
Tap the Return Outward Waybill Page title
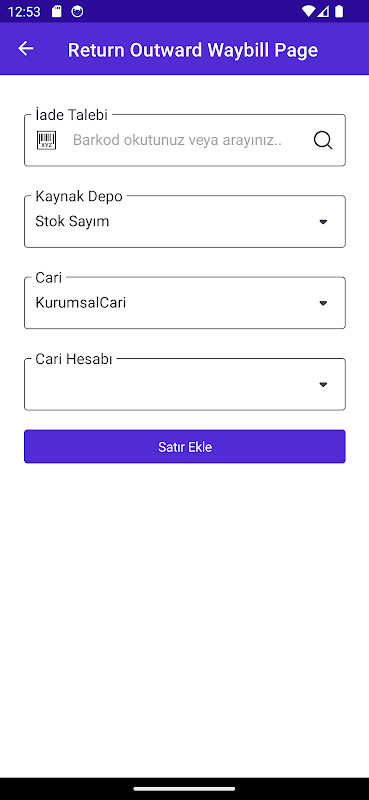(193, 50)
